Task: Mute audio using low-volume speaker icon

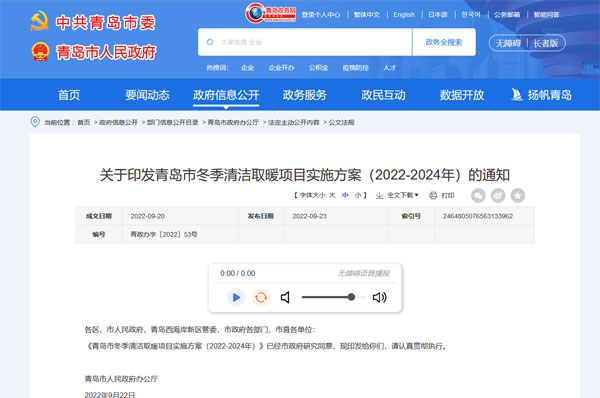Action: 285,297
